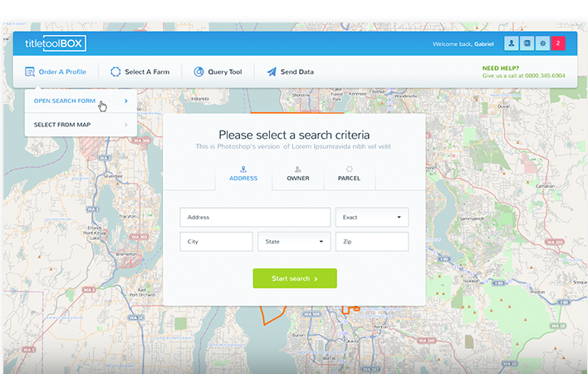Switch to the Parcel tab
This screenshot has height=374, width=588.
[x=349, y=174]
